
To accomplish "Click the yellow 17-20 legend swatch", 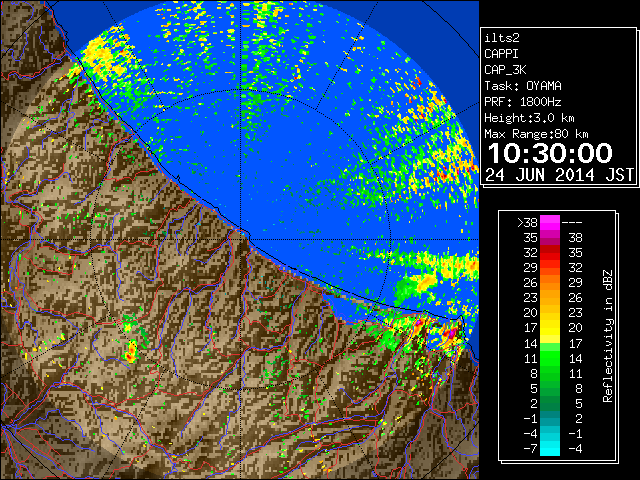I will click(x=550, y=327).
